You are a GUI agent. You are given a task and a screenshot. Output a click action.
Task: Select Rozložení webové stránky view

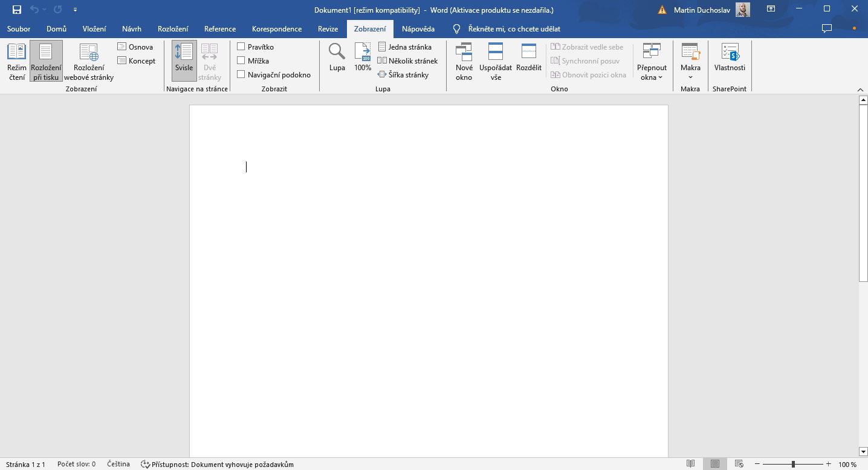pos(89,60)
